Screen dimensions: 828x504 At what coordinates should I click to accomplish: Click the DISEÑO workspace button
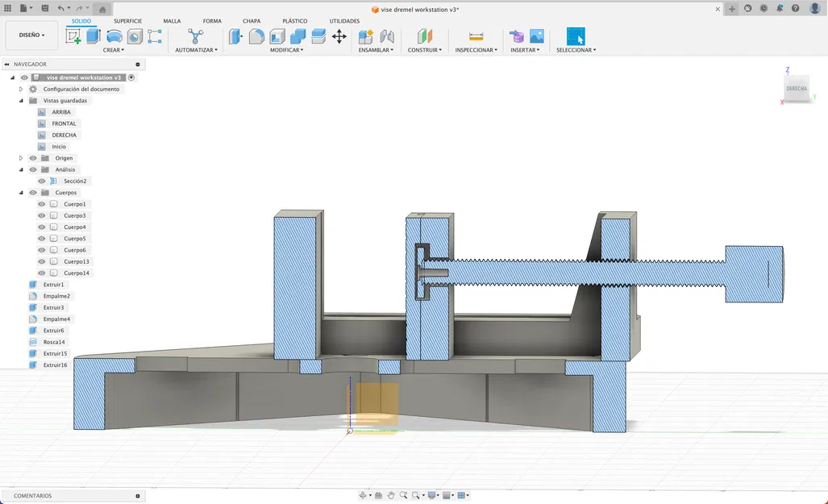click(x=31, y=35)
